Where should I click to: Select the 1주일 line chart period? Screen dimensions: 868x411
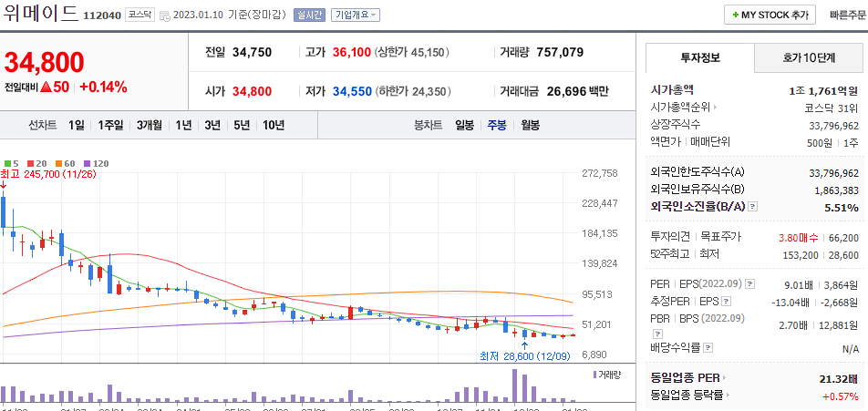click(x=110, y=125)
